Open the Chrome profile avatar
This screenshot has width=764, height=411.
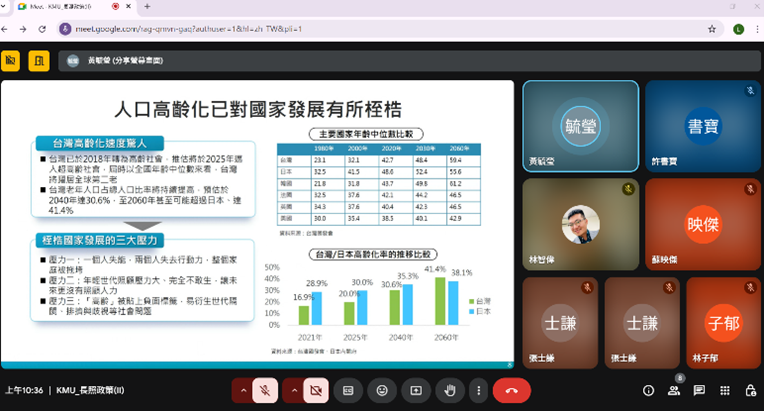(739, 29)
